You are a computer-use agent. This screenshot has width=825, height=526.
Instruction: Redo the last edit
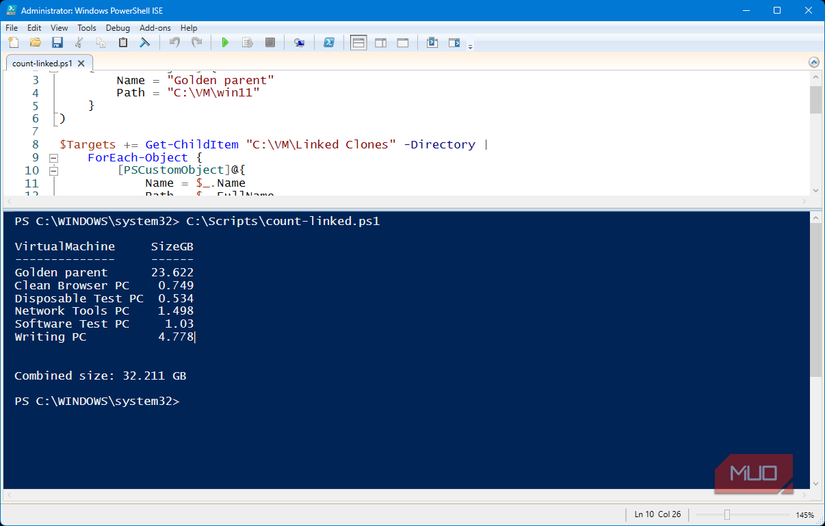pos(196,43)
